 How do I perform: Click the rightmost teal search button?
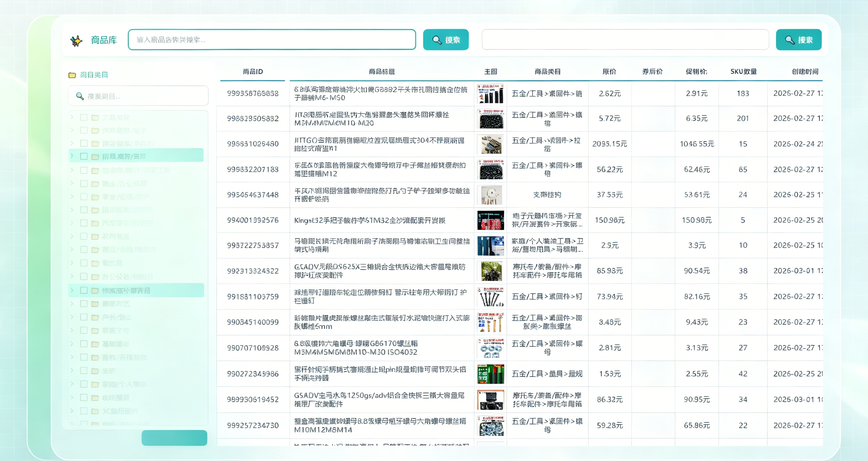799,40
